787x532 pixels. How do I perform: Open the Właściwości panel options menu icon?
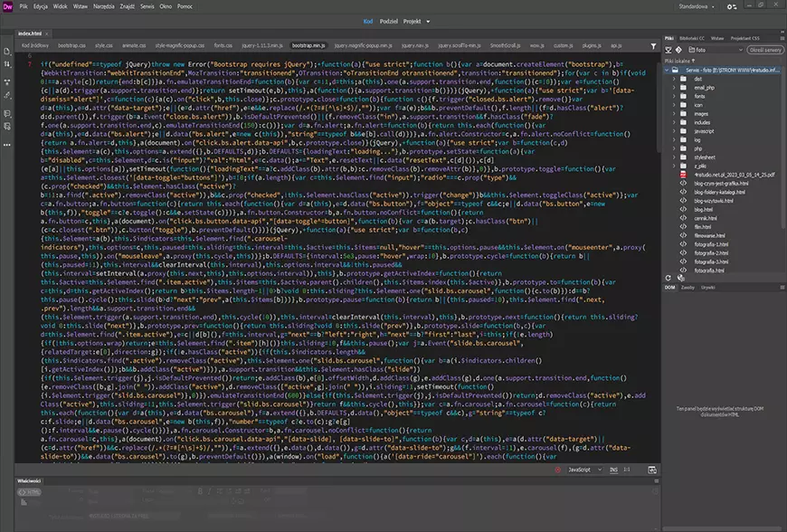tap(657, 480)
